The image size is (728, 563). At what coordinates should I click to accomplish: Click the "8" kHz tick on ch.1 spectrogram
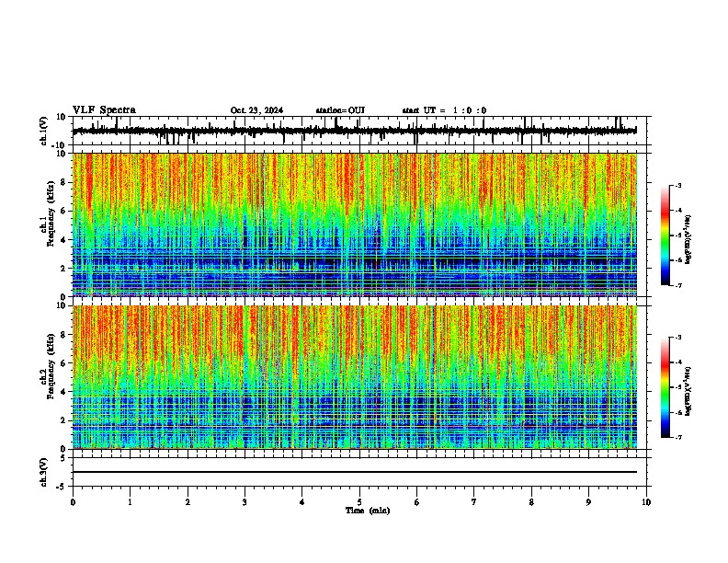(x=64, y=182)
